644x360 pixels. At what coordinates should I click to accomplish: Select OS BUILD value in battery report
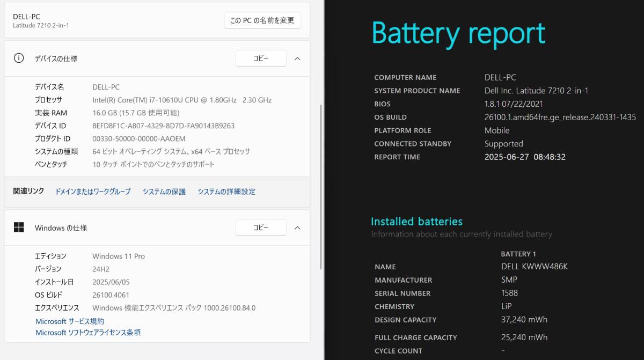click(x=560, y=117)
